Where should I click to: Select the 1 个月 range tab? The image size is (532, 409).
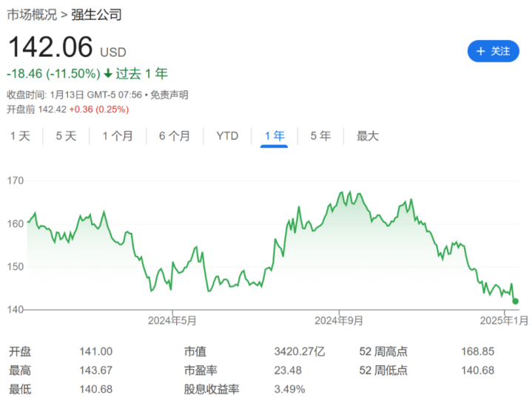(x=118, y=136)
